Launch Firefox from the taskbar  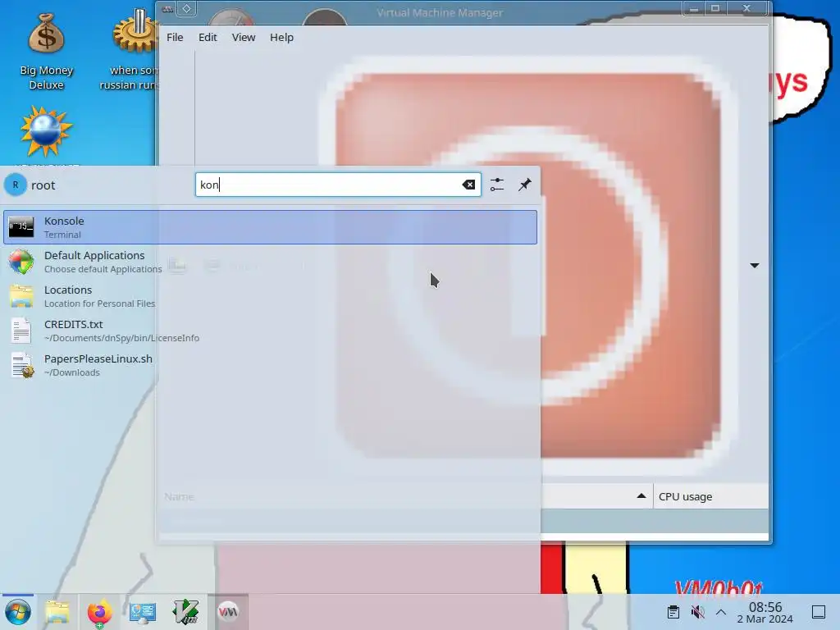click(99, 612)
